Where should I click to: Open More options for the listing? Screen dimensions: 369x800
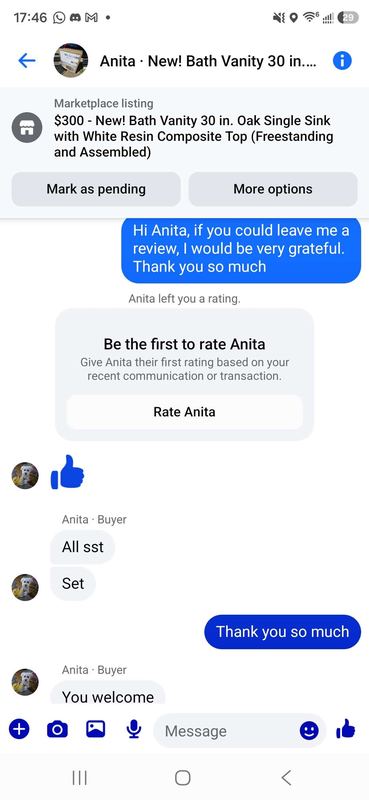[x=273, y=189]
